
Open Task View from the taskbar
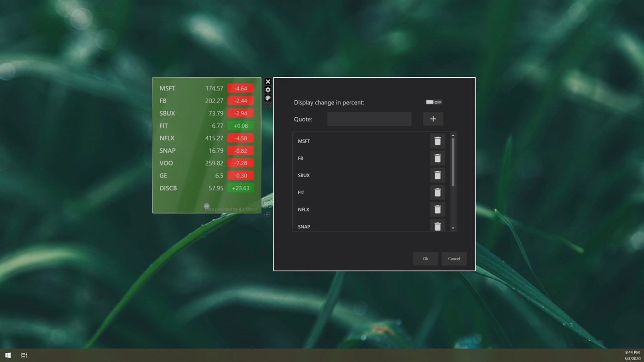point(23,355)
